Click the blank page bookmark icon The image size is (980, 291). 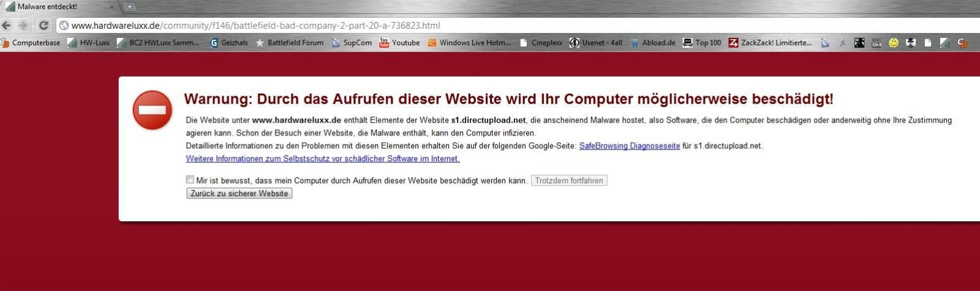click(x=927, y=43)
